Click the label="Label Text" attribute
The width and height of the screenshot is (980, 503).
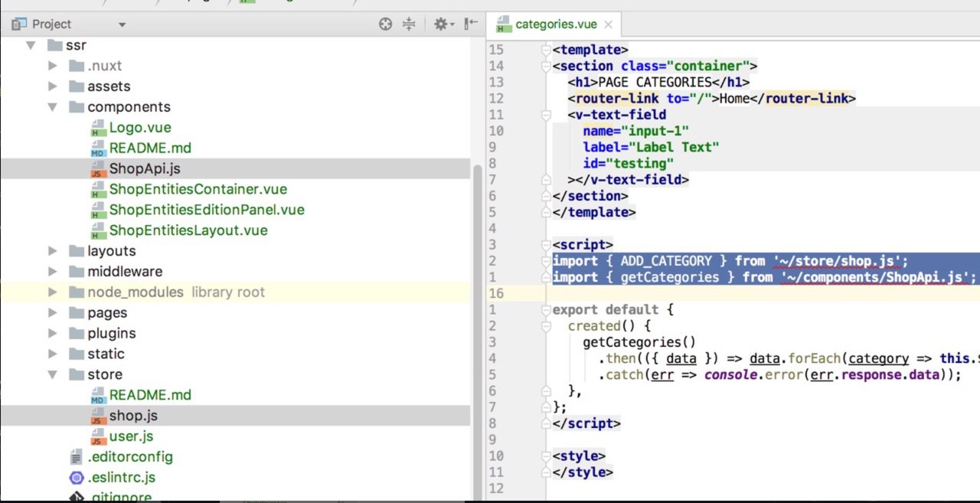coord(651,148)
